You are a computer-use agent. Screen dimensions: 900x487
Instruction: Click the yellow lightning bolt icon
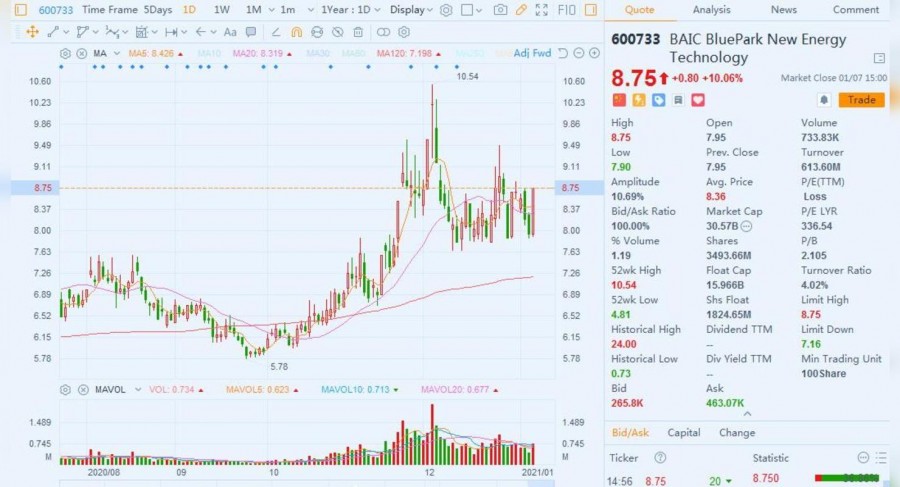click(639, 100)
